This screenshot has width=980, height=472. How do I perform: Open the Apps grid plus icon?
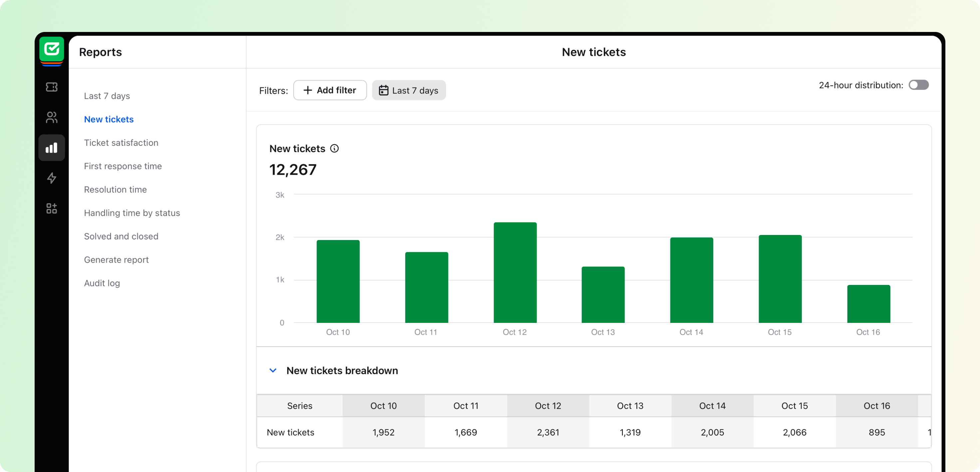[x=51, y=208]
